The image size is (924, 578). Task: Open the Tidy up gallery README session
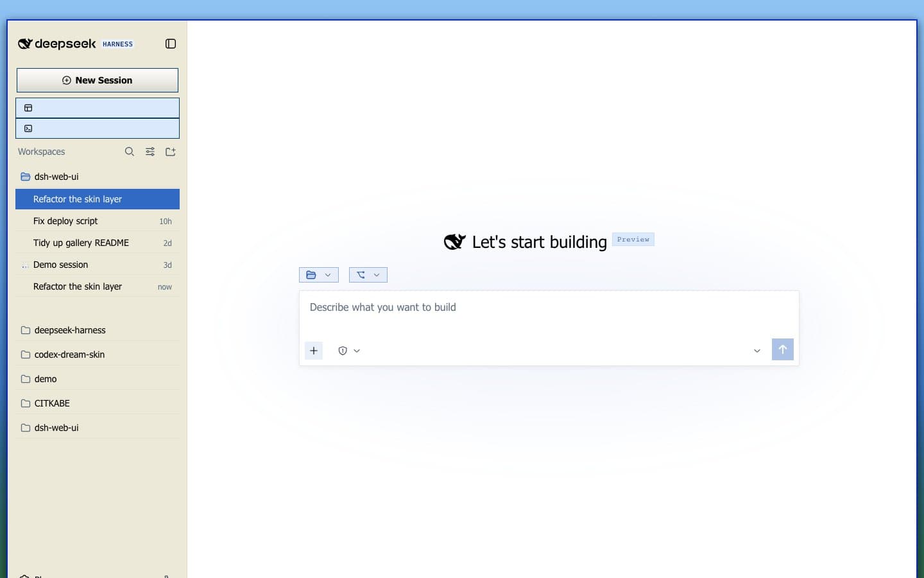[98, 243]
